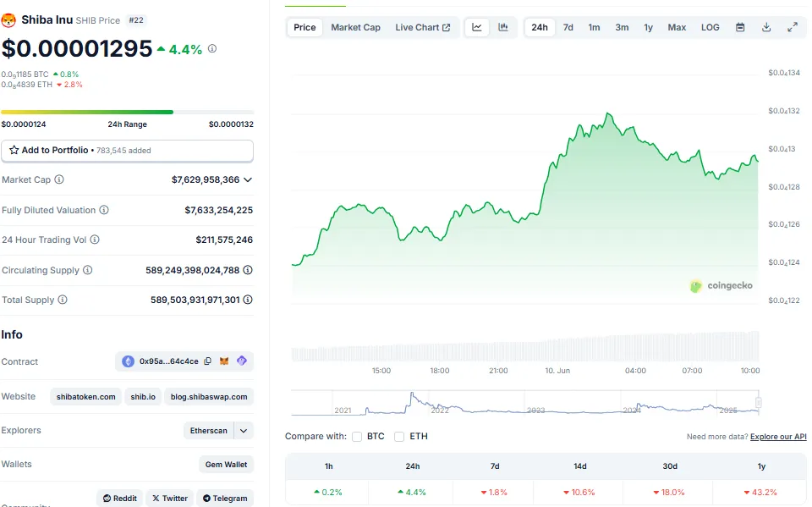The height and width of the screenshot is (507, 812).
Task: Click the 1y change value 43.2%
Action: [x=760, y=493]
